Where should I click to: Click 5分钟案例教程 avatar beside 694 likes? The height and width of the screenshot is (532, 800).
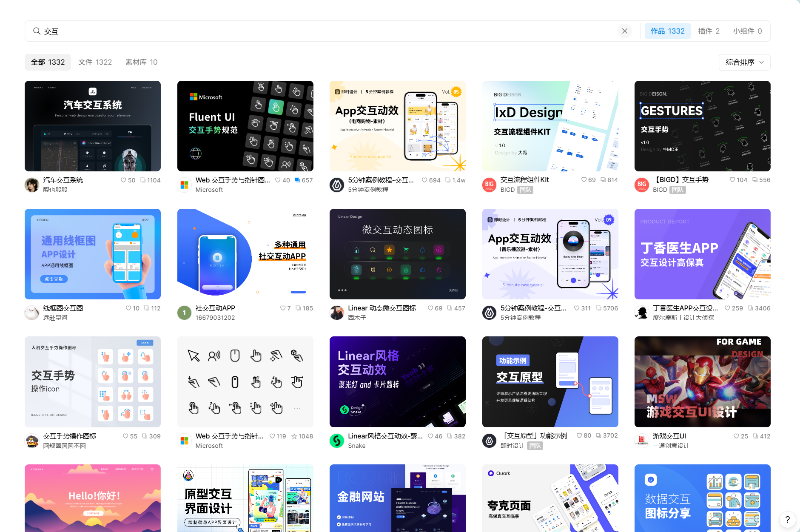point(337,185)
